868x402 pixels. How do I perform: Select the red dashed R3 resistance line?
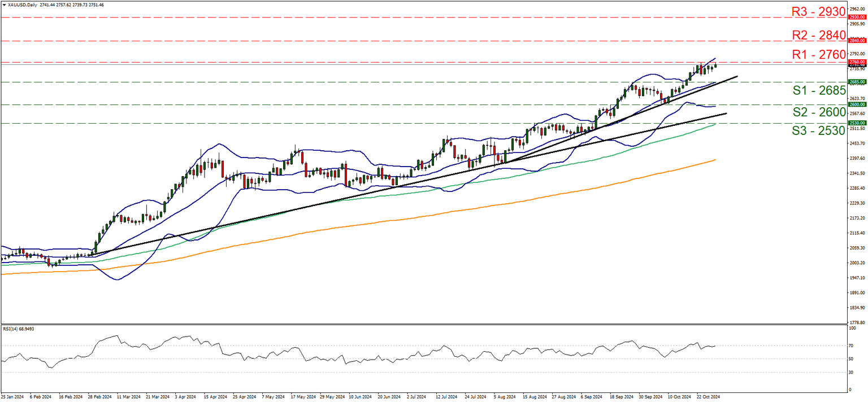pos(396,18)
